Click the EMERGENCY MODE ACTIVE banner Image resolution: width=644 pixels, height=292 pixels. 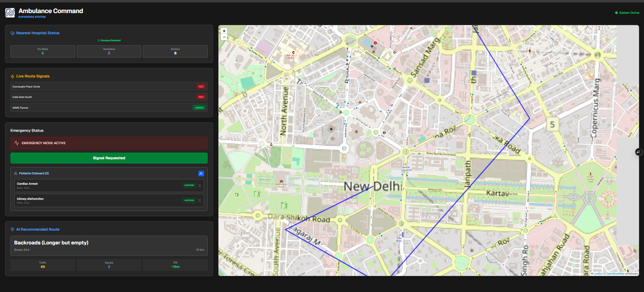(x=109, y=143)
